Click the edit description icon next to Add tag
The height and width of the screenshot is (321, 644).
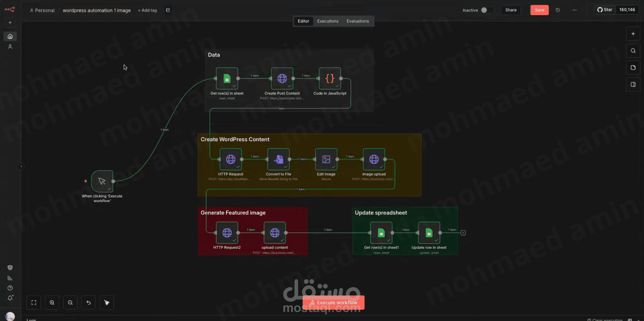click(168, 10)
